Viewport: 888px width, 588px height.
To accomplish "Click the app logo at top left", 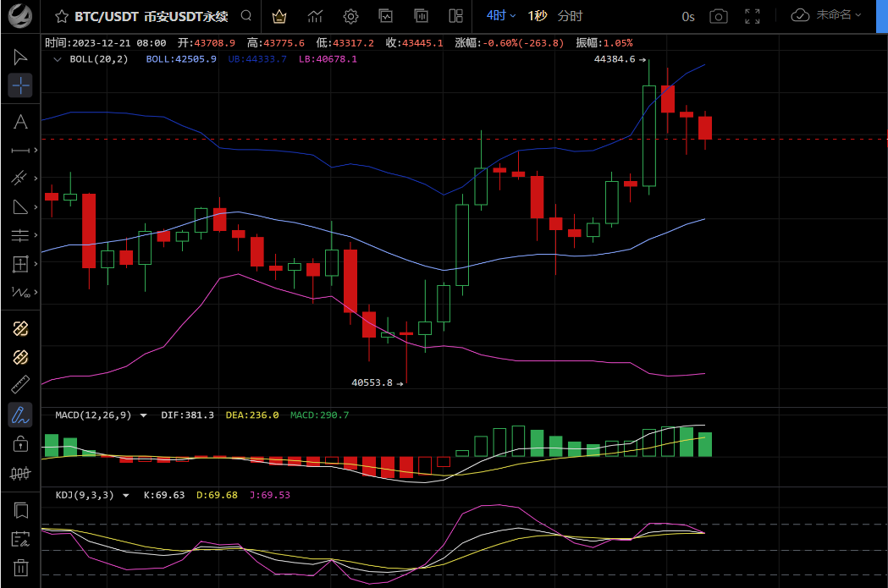I will pyautogui.click(x=20, y=16).
